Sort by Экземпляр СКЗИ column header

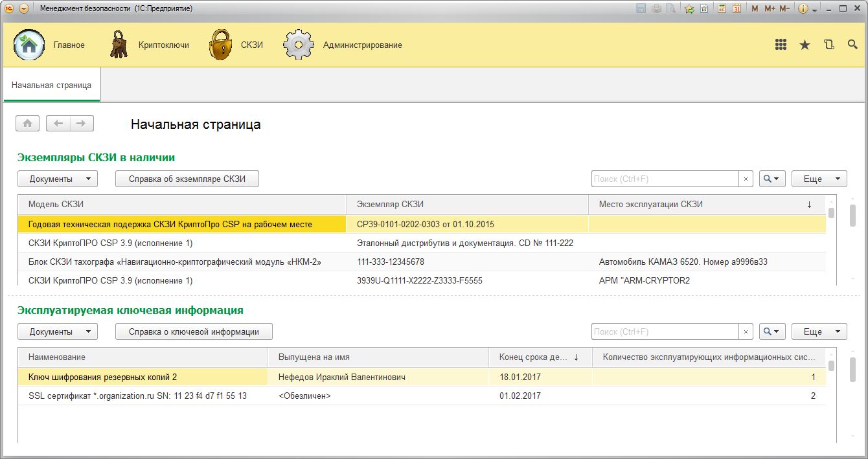(x=468, y=204)
